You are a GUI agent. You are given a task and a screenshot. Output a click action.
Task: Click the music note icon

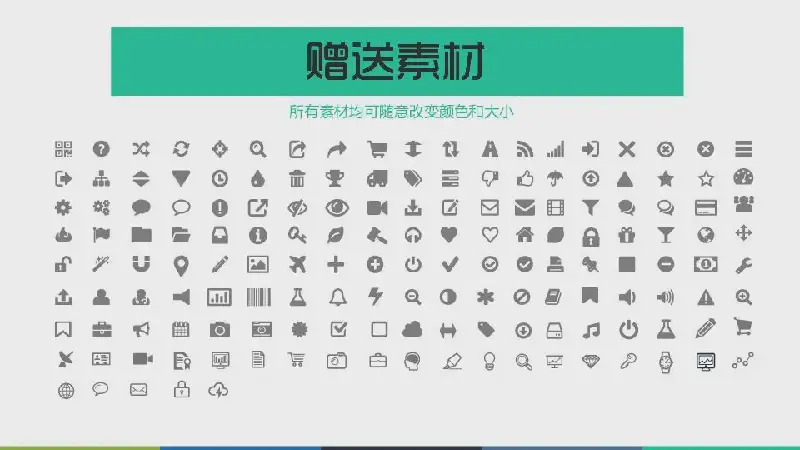click(x=591, y=330)
